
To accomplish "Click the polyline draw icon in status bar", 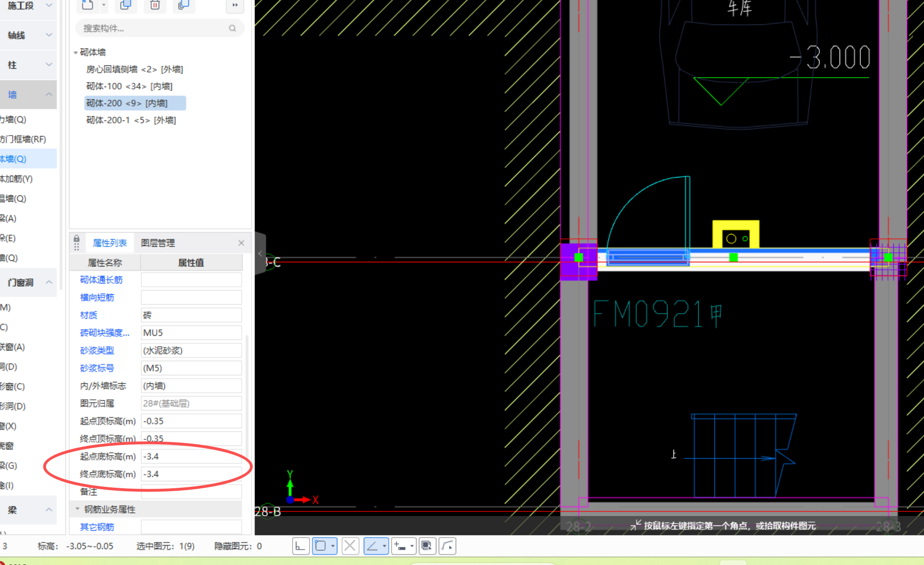I will click(447, 546).
